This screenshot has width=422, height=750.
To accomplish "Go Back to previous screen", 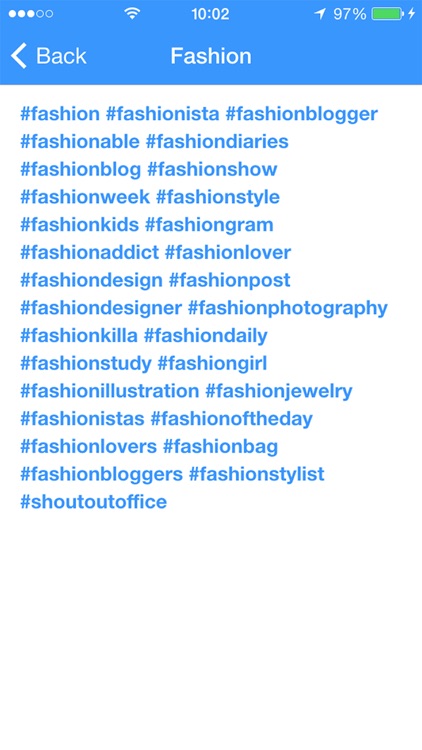I will tap(48, 55).
